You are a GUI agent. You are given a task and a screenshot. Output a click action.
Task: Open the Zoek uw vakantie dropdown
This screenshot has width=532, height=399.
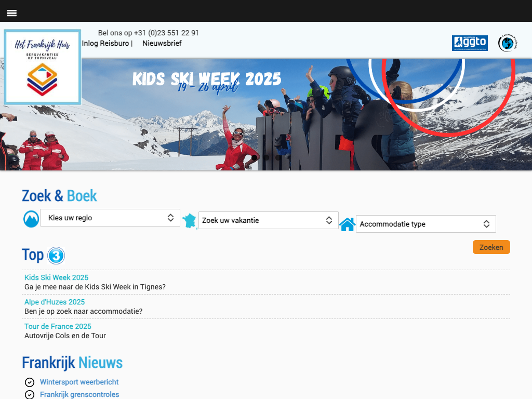tap(269, 220)
